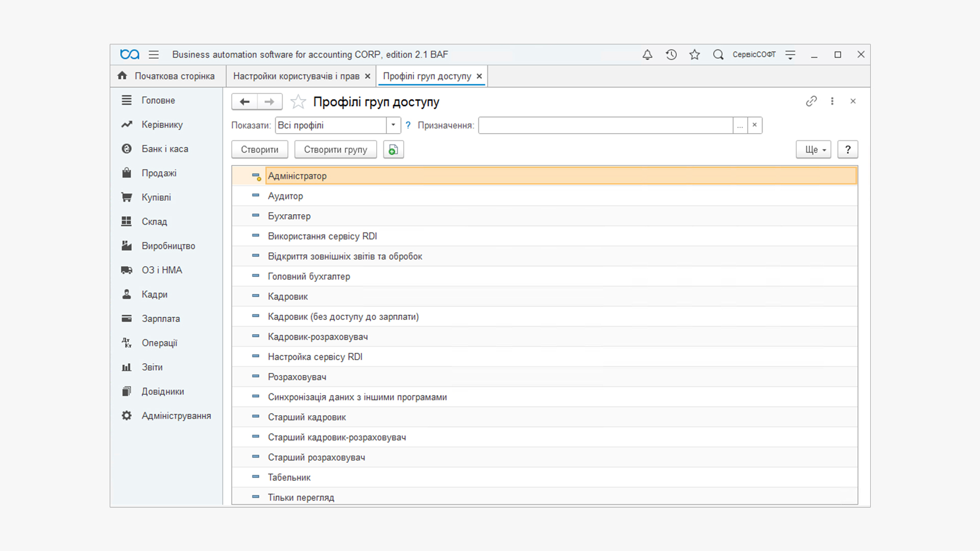
Task: Open the Адміністрування section
Action: [x=166, y=416]
